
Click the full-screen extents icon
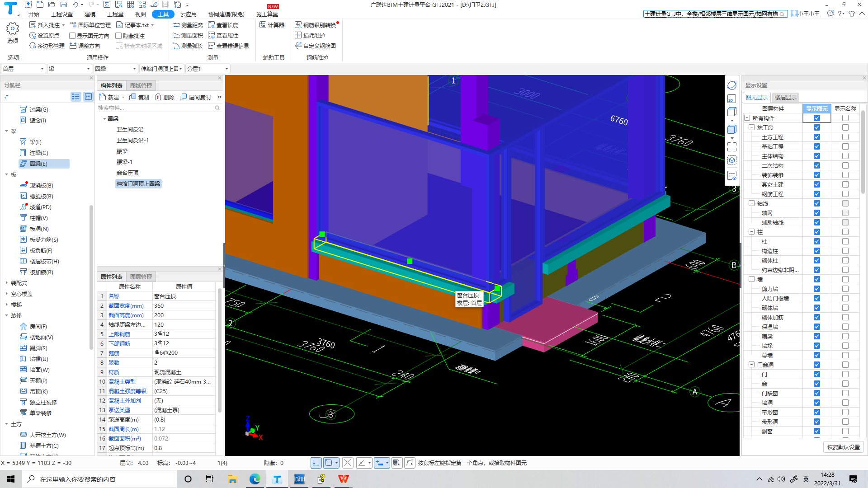pyautogui.click(x=732, y=147)
